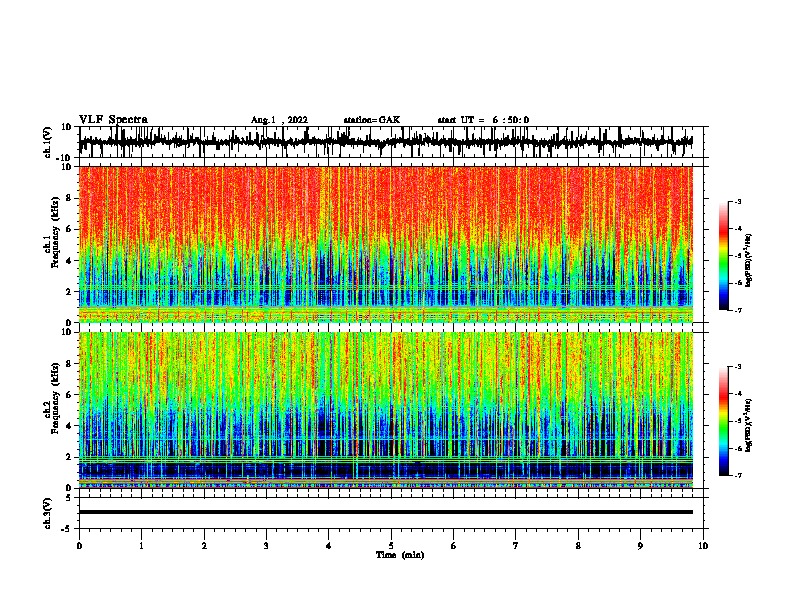Click inside the ch.1 spectrogram panel
Screen dimensions: 792x612
point(386,244)
